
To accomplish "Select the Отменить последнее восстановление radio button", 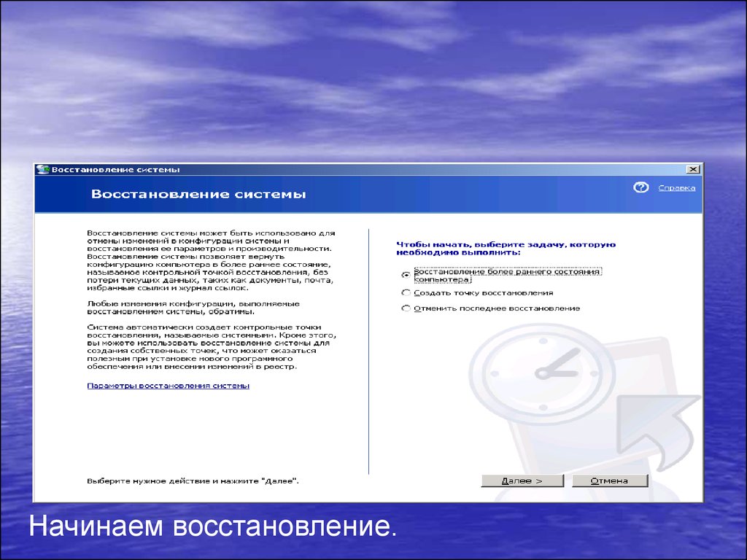I will click(x=406, y=308).
